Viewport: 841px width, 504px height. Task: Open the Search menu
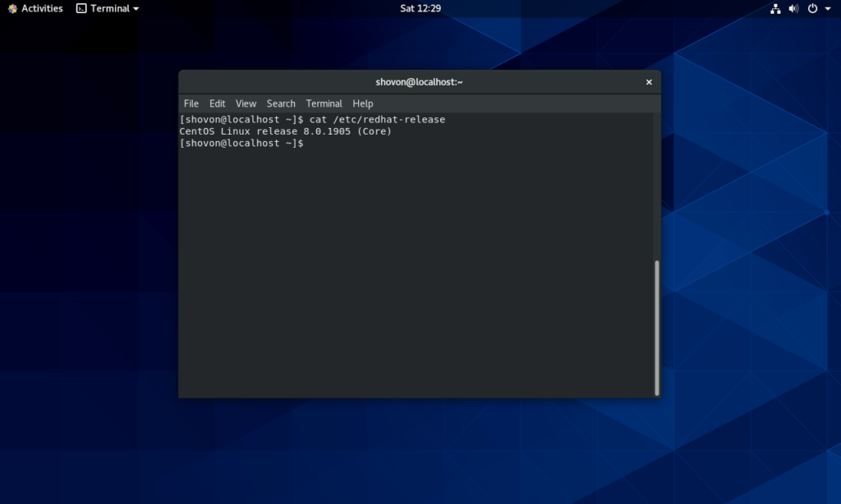click(x=281, y=103)
